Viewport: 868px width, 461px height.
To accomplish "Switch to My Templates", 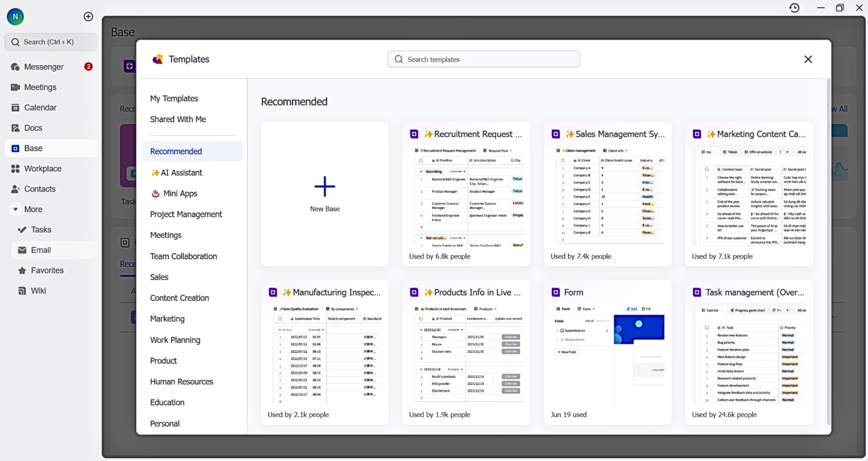I will point(174,98).
